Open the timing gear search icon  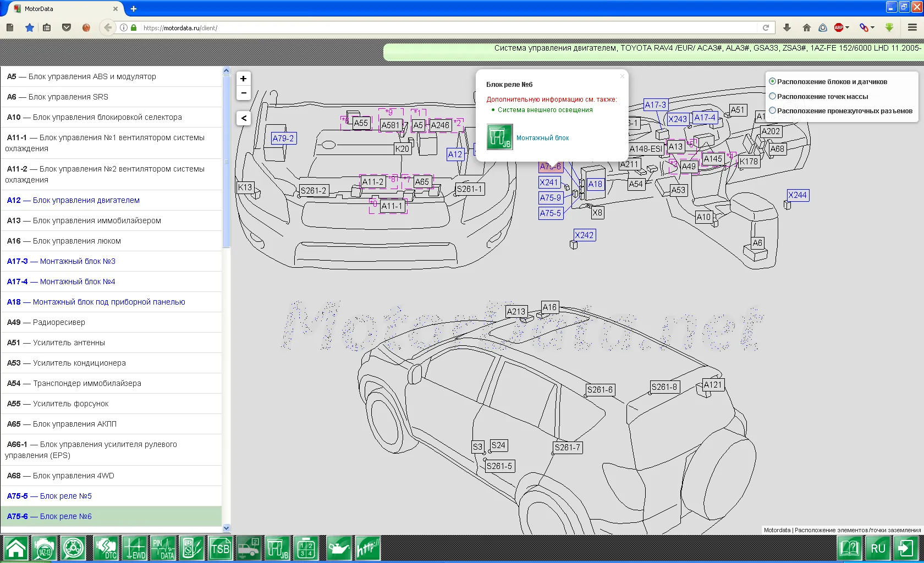click(x=73, y=548)
